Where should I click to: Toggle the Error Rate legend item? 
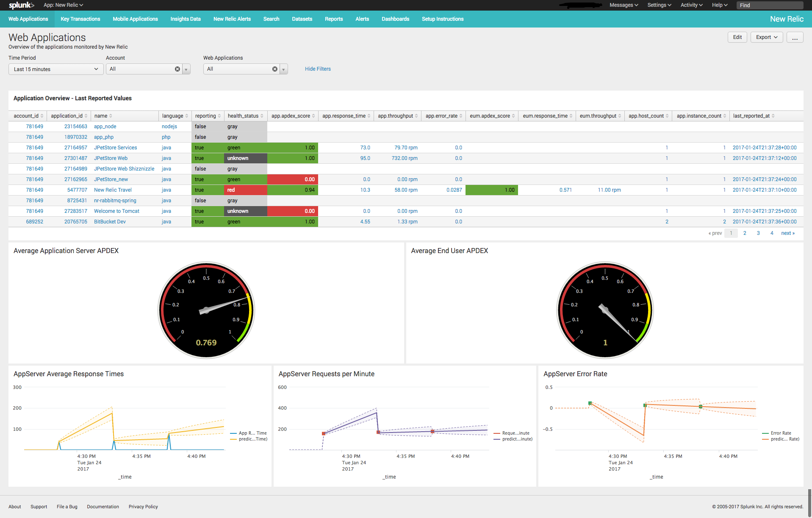click(x=777, y=433)
